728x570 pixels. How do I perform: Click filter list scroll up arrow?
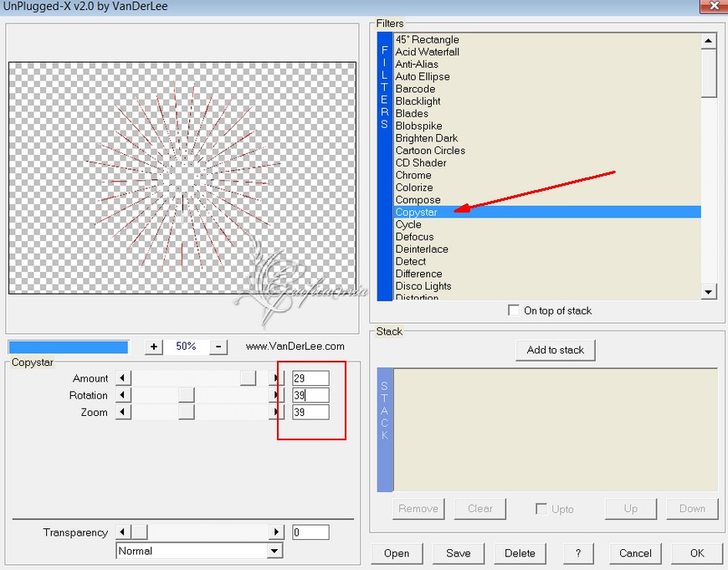[709, 41]
